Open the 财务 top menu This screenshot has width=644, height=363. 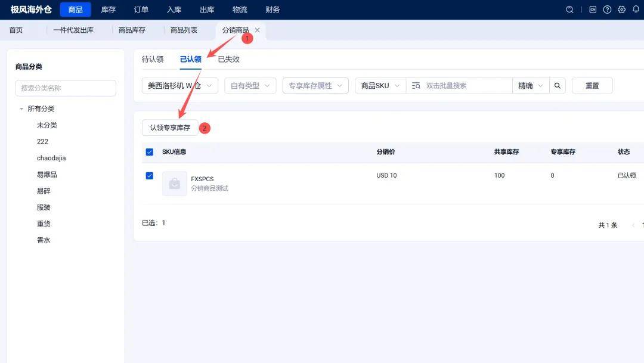tap(273, 10)
